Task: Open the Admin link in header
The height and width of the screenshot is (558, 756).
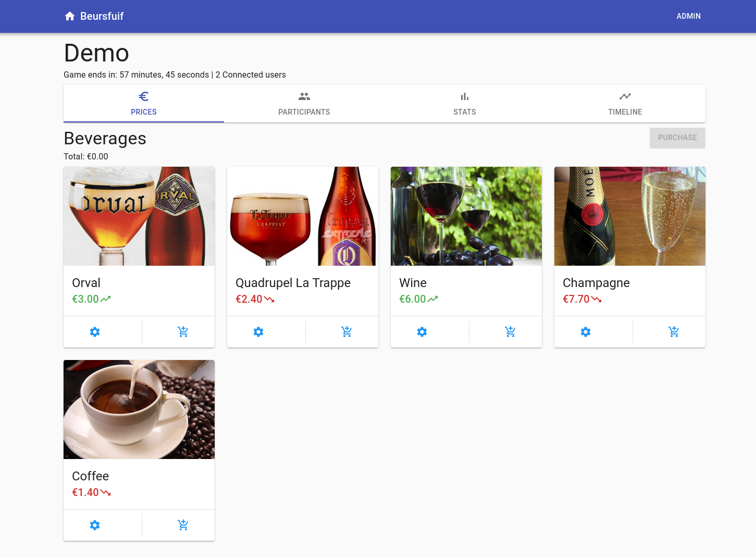Action: (x=689, y=16)
